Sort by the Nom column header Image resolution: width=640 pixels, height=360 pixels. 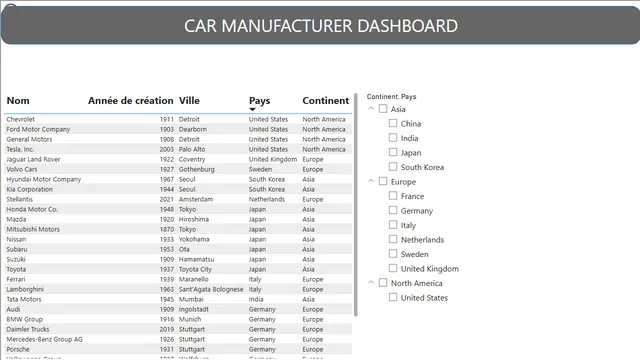pos(18,100)
